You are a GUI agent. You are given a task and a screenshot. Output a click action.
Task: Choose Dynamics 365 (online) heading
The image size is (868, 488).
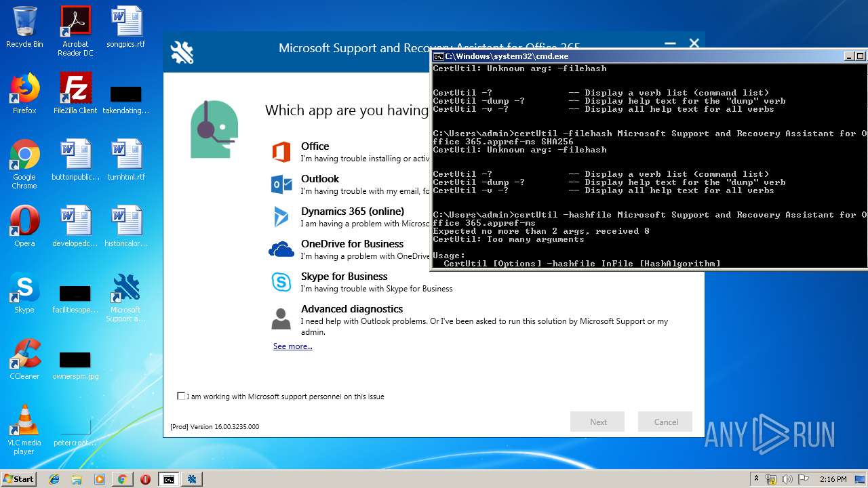coord(353,211)
